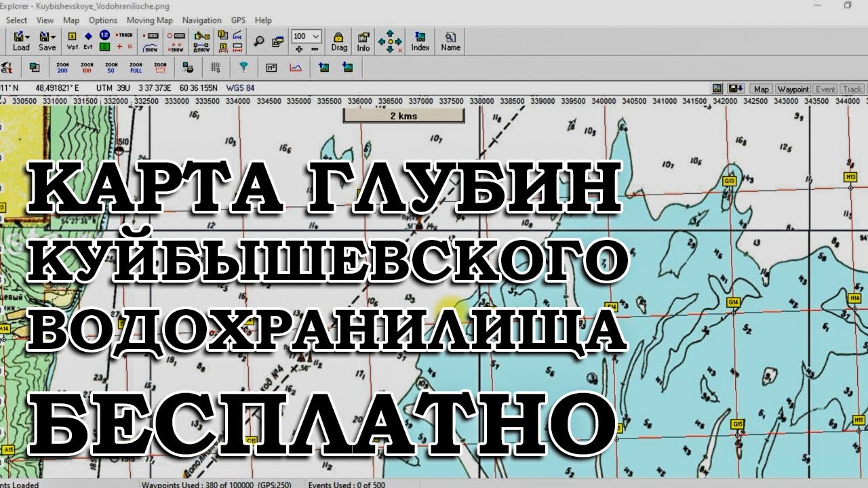
Task: Toggle the Drag padlock button
Action: coord(339,41)
